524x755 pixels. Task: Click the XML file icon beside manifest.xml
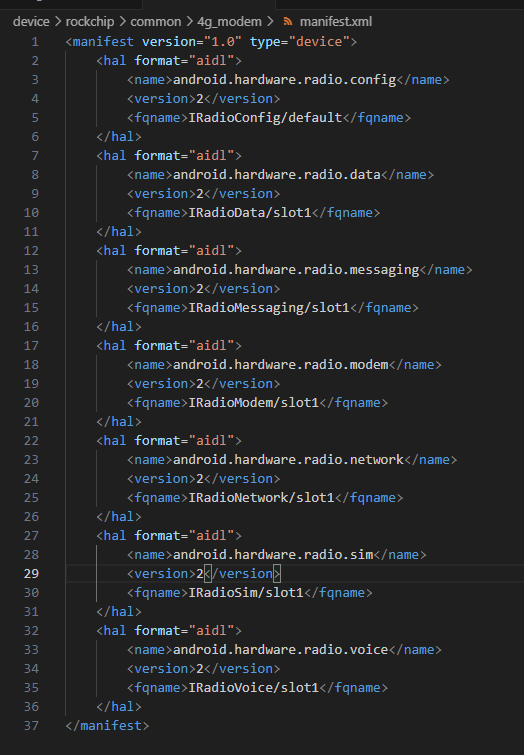[x=288, y=22]
